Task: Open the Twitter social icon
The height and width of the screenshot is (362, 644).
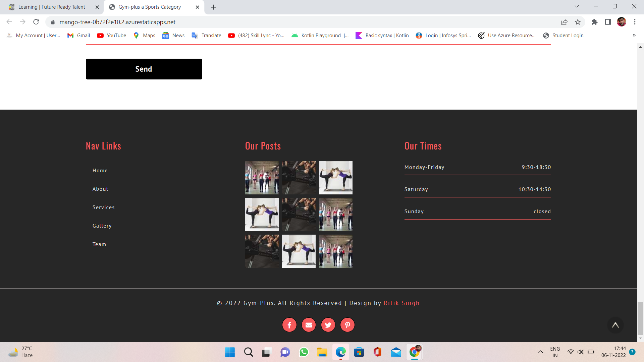Action: (328, 325)
